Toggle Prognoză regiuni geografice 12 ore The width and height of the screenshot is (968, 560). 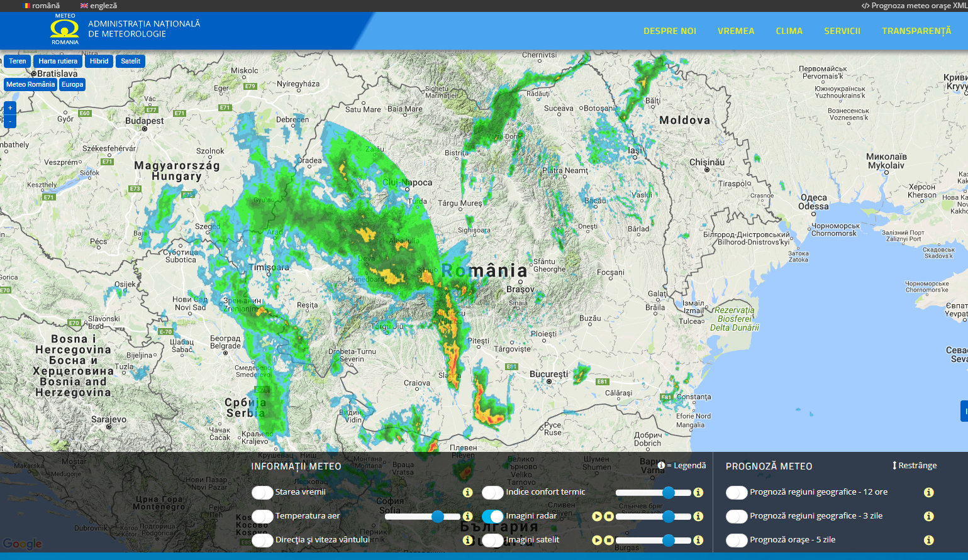(737, 492)
